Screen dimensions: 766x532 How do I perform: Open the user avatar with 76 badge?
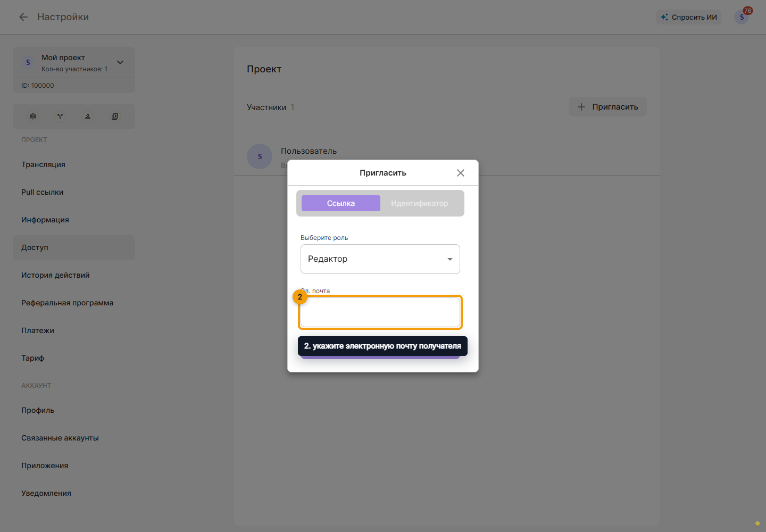click(742, 17)
